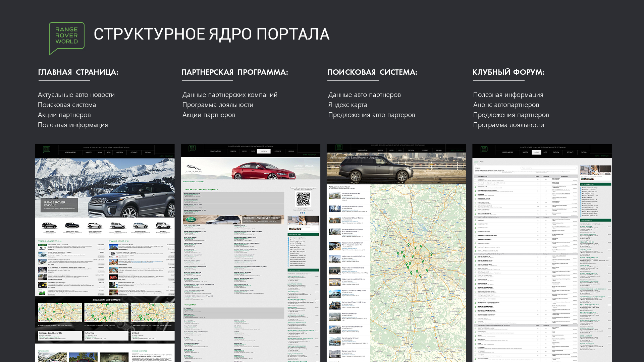Click the third map under Полезная информация
644x362 pixels.
(x=153, y=313)
